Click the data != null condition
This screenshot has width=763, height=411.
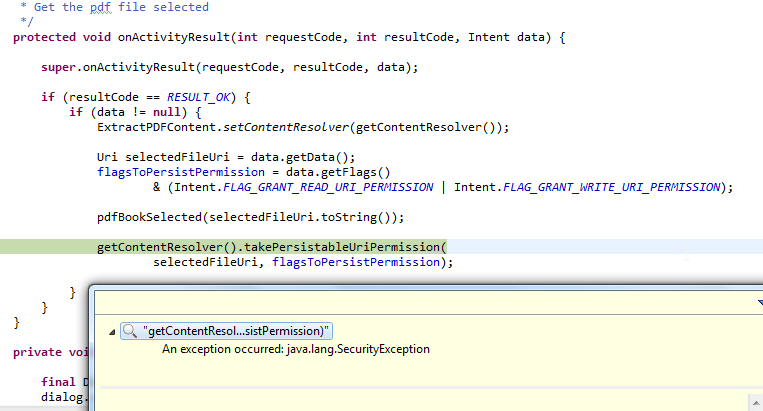click(139, 112)
